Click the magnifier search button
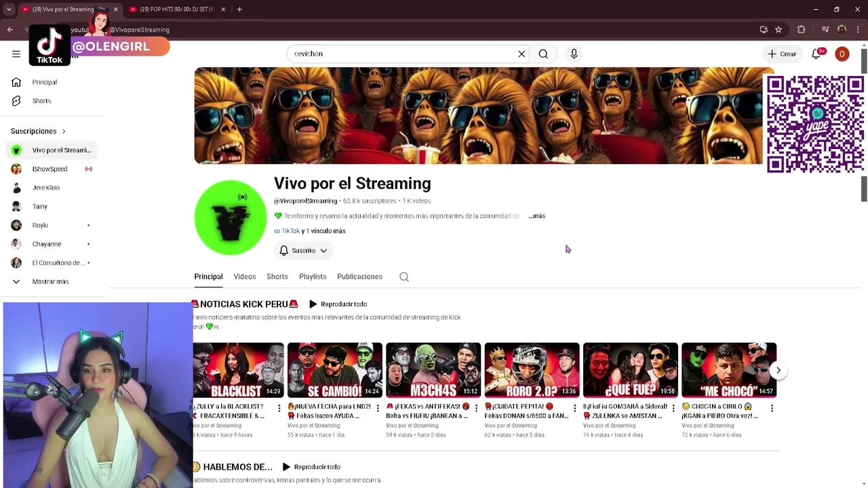Screen dimensions: 868x488 [x=543, y=54]
